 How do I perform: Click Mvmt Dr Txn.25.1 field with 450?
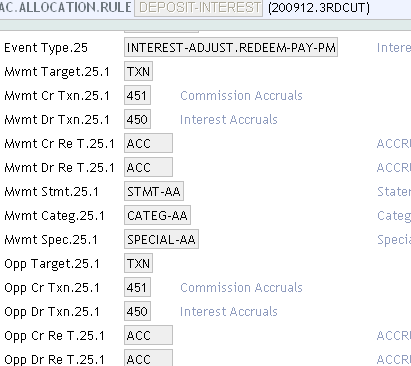pyautogui.click(x=137, y=119)
